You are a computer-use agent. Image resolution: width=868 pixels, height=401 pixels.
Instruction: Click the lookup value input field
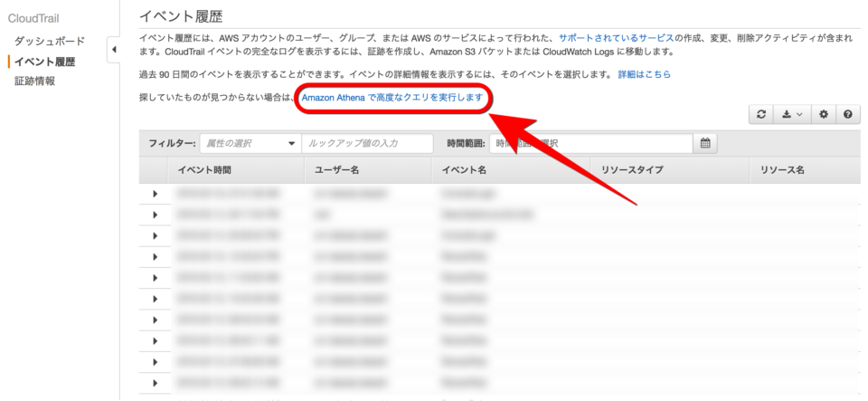[x=368, y=143]
